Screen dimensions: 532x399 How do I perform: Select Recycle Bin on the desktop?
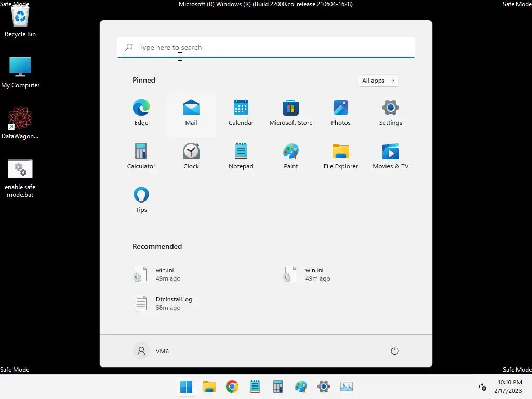(20, 21)
